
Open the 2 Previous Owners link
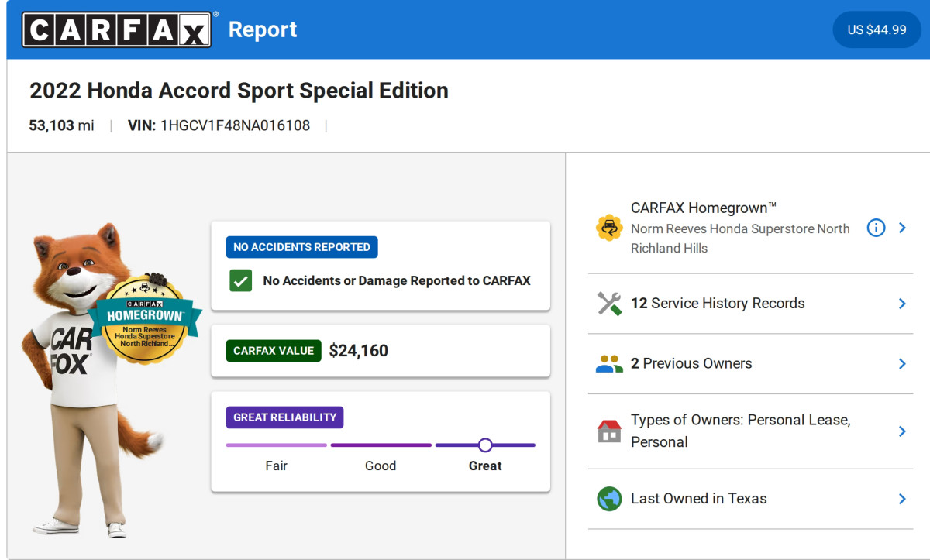point(691,364)
